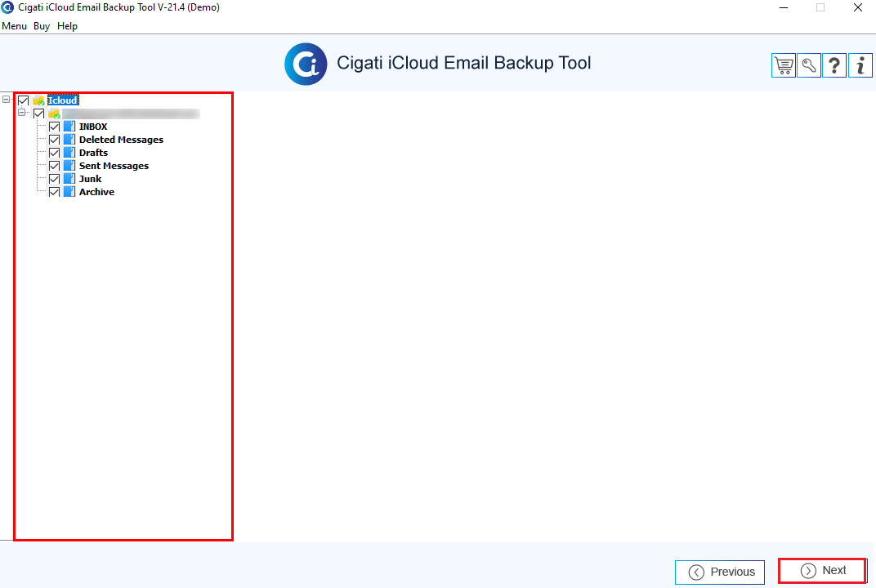This screenshot has width=876, height=588.
Task: Collapse the Icloud root tree node
Action: pyautogui.click(x=7, y=100)
